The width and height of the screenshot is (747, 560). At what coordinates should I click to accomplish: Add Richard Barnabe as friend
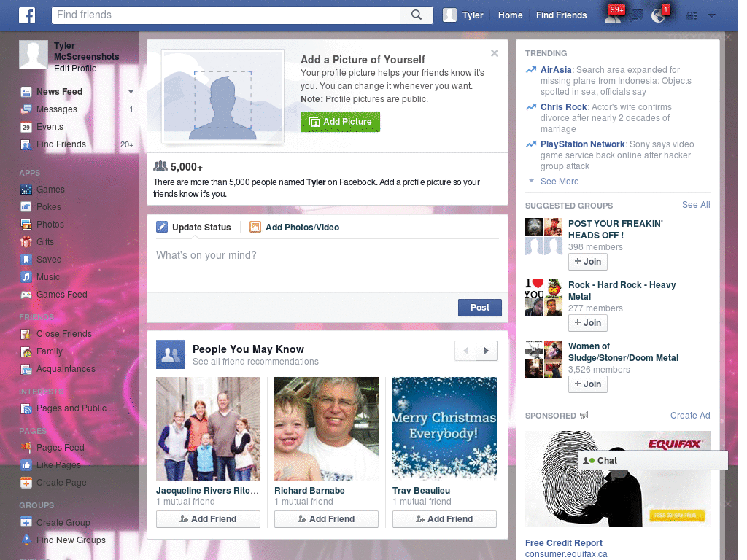pyautogui.click(x=326, y=519)
